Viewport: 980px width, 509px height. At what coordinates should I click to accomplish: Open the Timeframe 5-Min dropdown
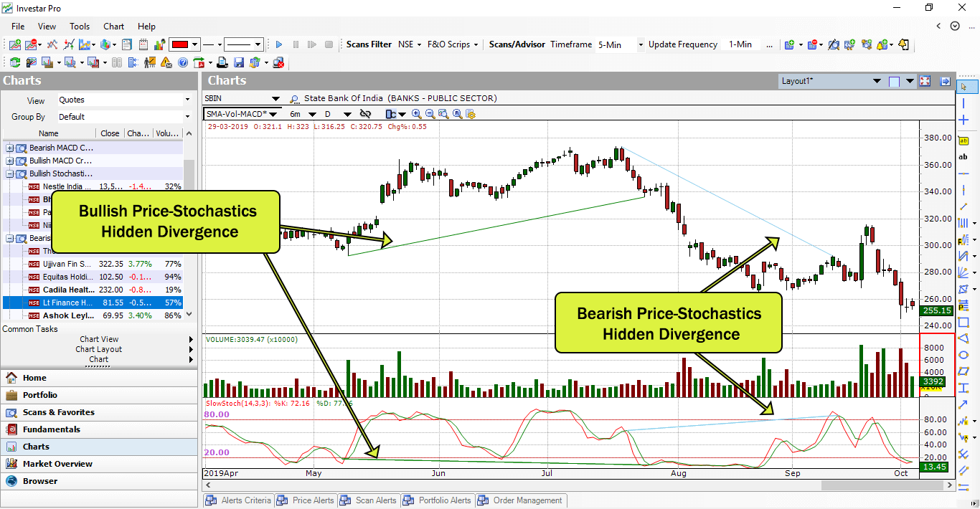coord(641,44)
